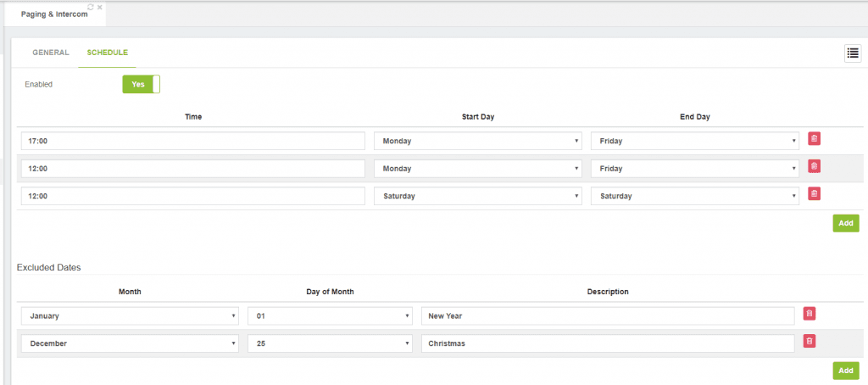The height and width of the screenshot is (385, 868).
Task: Delete the 12:00 Saturday schedule row
Action: 814,193
